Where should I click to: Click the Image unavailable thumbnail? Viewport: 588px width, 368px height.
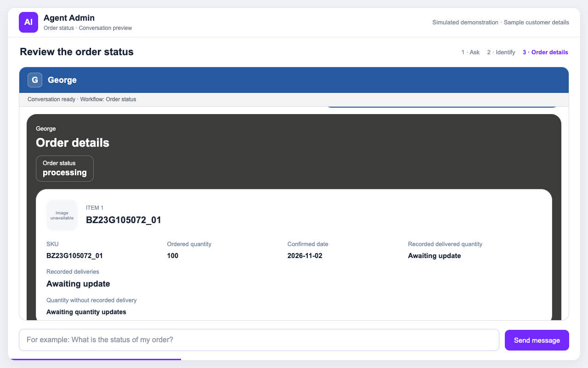tap(62, 215)
